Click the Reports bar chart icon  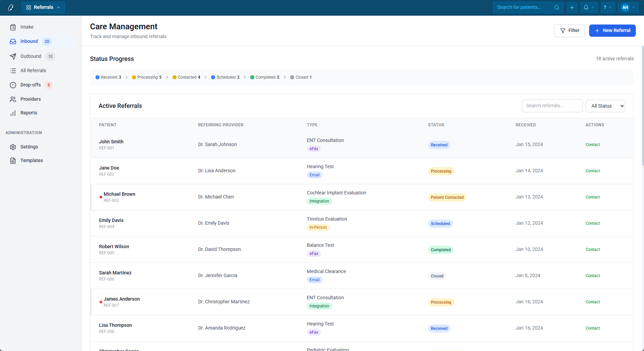(13, 113)
